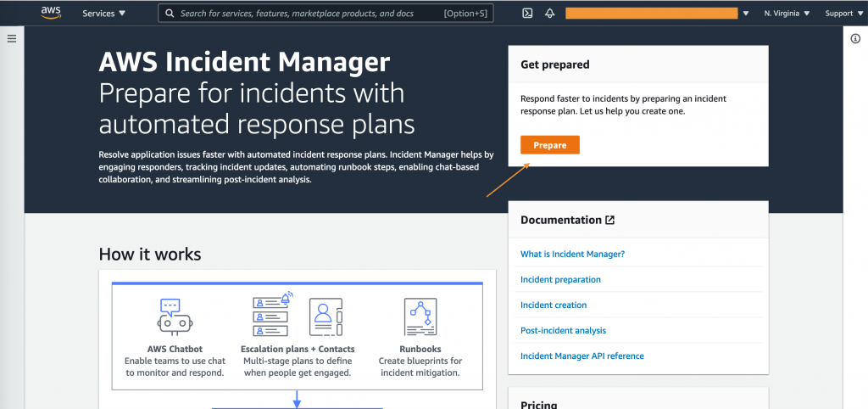
Task: Open the N. Virginia region dropdown
Action: pos(787,14)
